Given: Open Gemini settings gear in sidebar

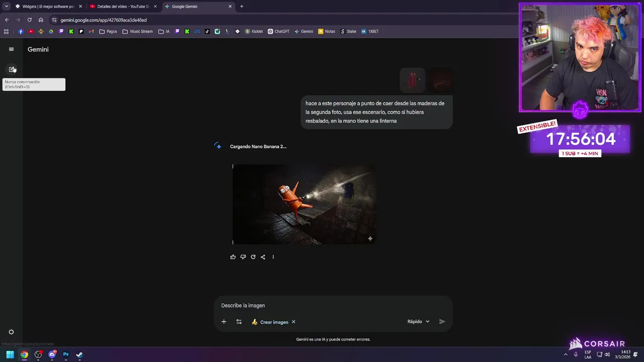Looking at the screenshot, I should click(11, 332).
